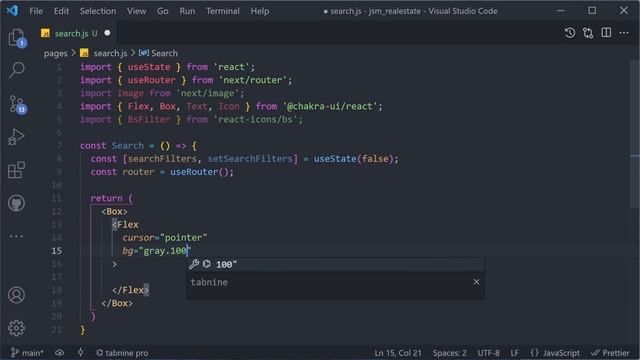Click useRouter() call on line 9

pyautogui.click(x=200, y=172)
